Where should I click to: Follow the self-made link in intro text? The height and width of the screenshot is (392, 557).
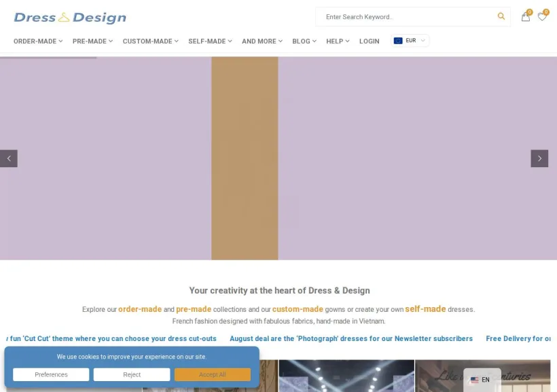425,309
